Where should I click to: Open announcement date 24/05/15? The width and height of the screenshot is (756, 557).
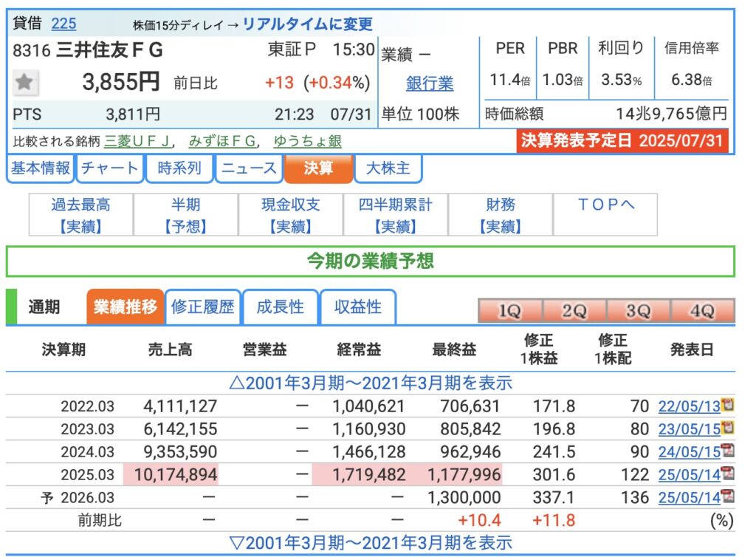[689, 452]
